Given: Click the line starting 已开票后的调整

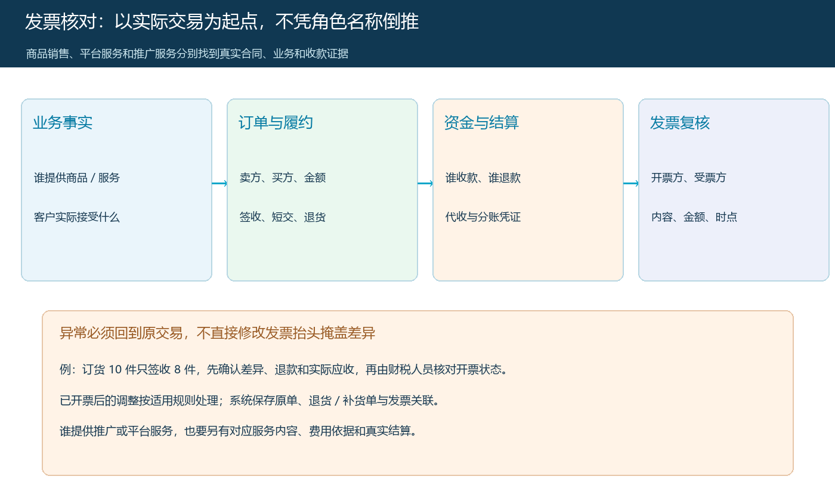Looking at the screenshot, I should tap(251, 400).
